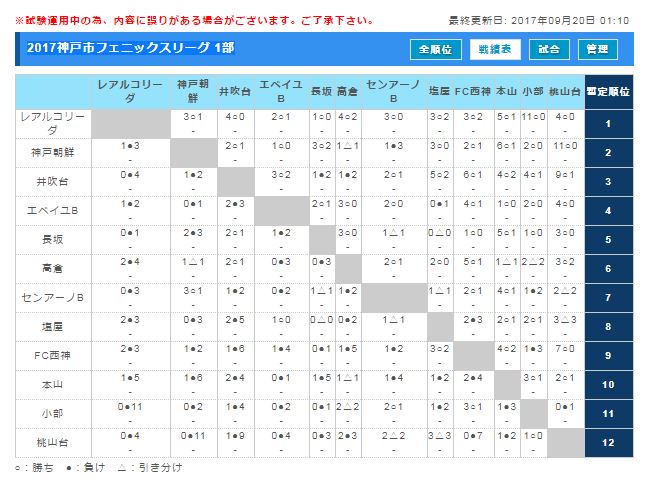Open the 管理 tab

click(x=598, y=50)
